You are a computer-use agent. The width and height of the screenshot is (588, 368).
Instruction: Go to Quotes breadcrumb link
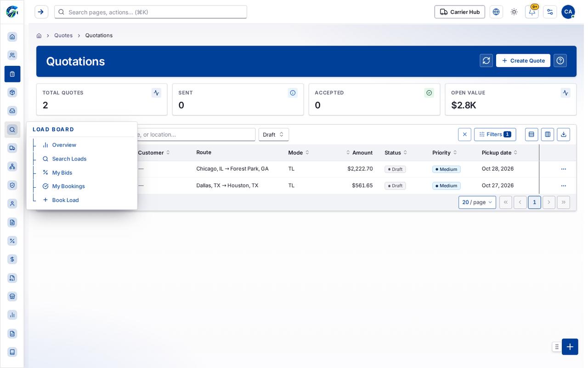pyautogui.click(x=63, y=35)
